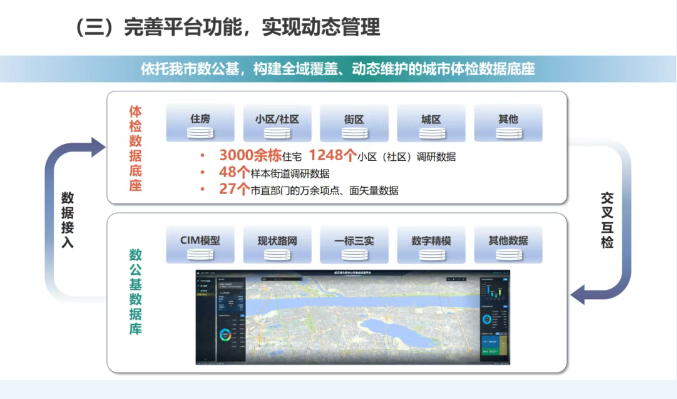Select the 其他数据 data tile
The height and width of the screenshot is (399, 677).
(x=508, y=245)
